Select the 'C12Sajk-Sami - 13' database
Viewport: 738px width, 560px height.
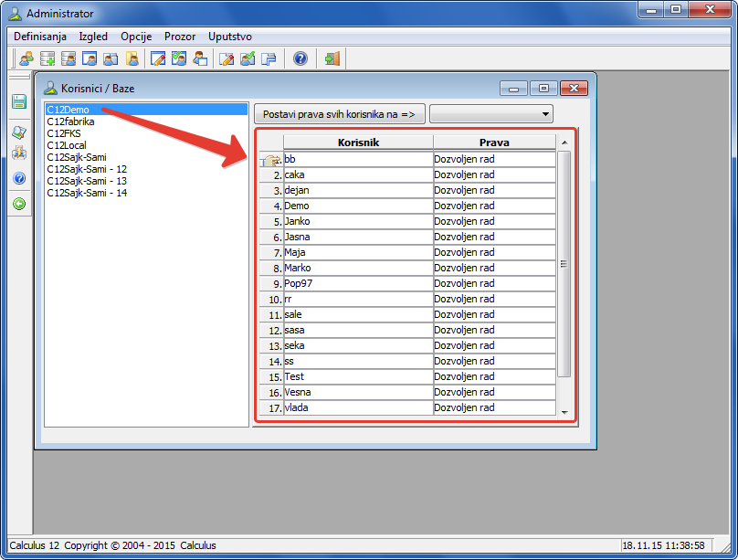[146, 181]
